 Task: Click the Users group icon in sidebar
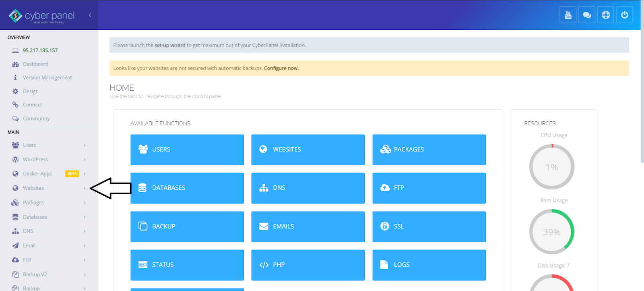tap(15, 145)
